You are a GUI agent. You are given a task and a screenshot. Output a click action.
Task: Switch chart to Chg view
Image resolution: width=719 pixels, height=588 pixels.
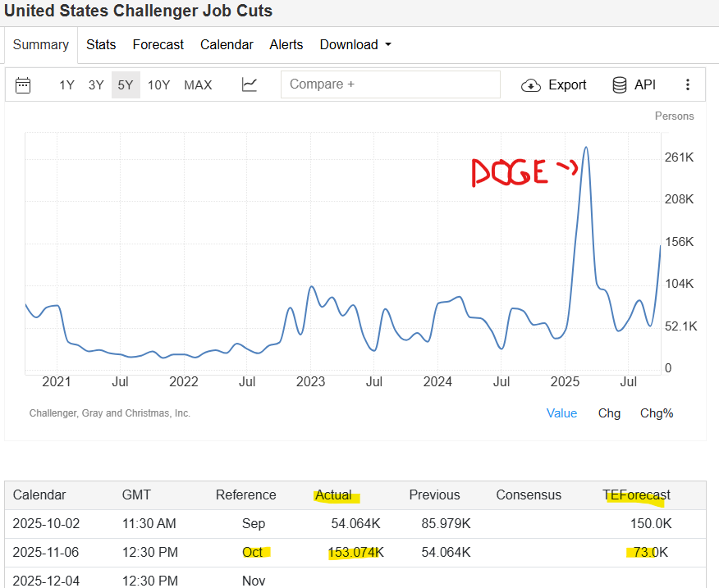click(x=609, y=413)
